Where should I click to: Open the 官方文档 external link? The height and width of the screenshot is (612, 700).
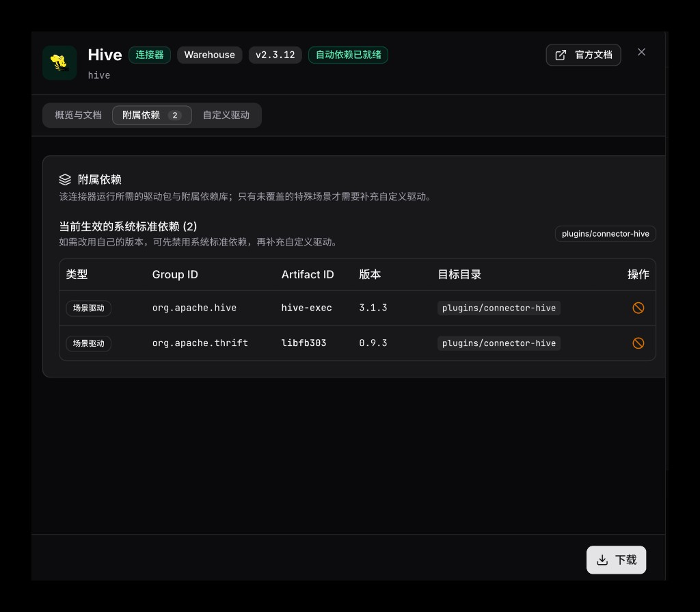[x=583, y=55]
